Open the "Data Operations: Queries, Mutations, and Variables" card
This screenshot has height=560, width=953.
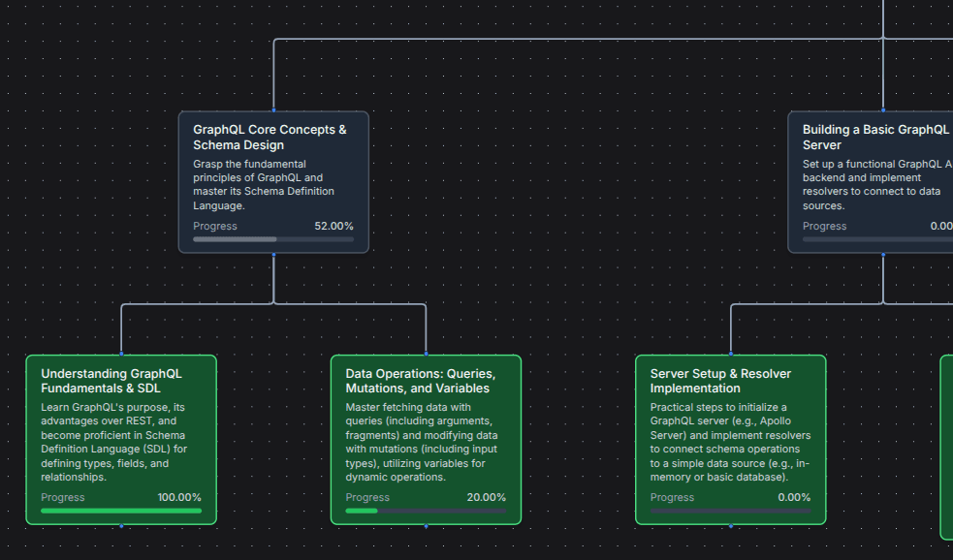[426, 436]
